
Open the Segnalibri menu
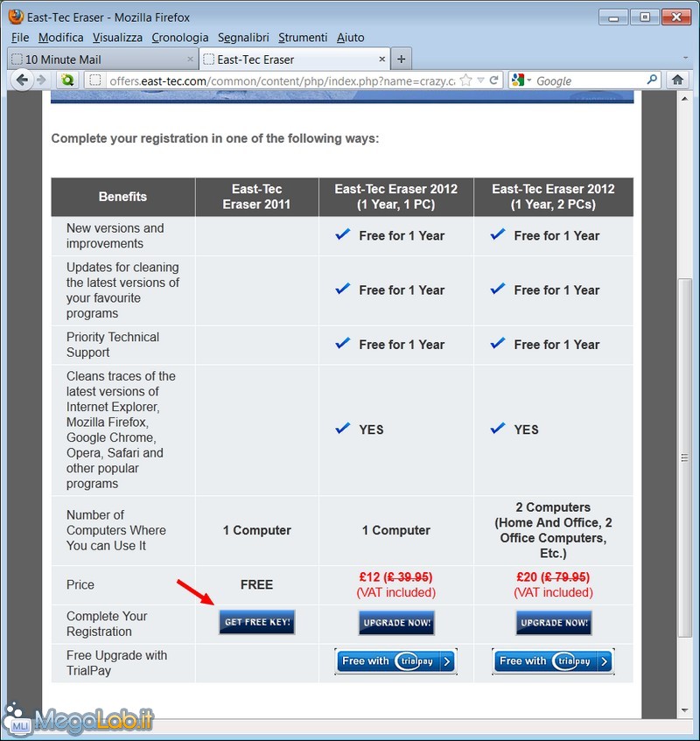[243, 38]
